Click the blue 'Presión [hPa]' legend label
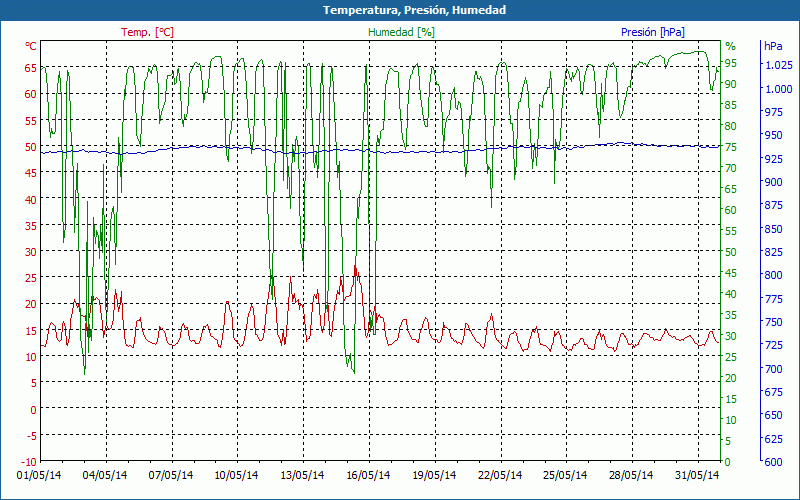 click(x=653, y=32)
